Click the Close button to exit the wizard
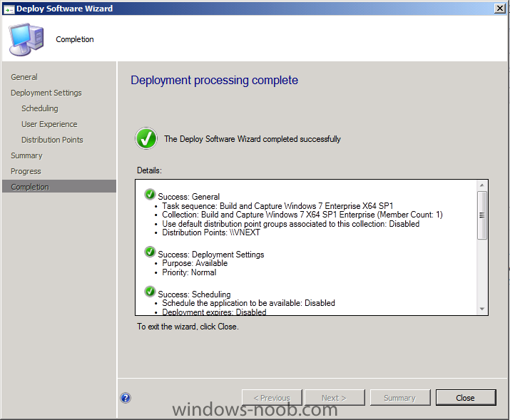510x420 pixels. point(466,398)
